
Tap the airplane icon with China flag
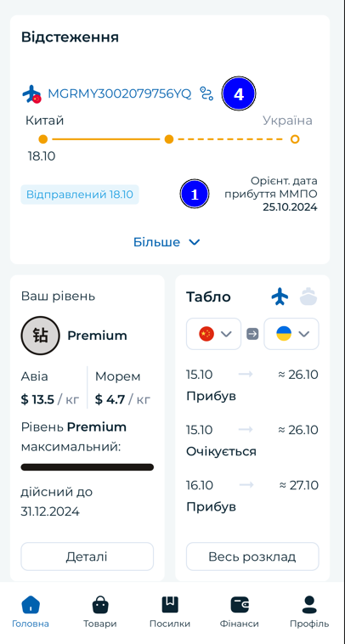pos(31,94)
